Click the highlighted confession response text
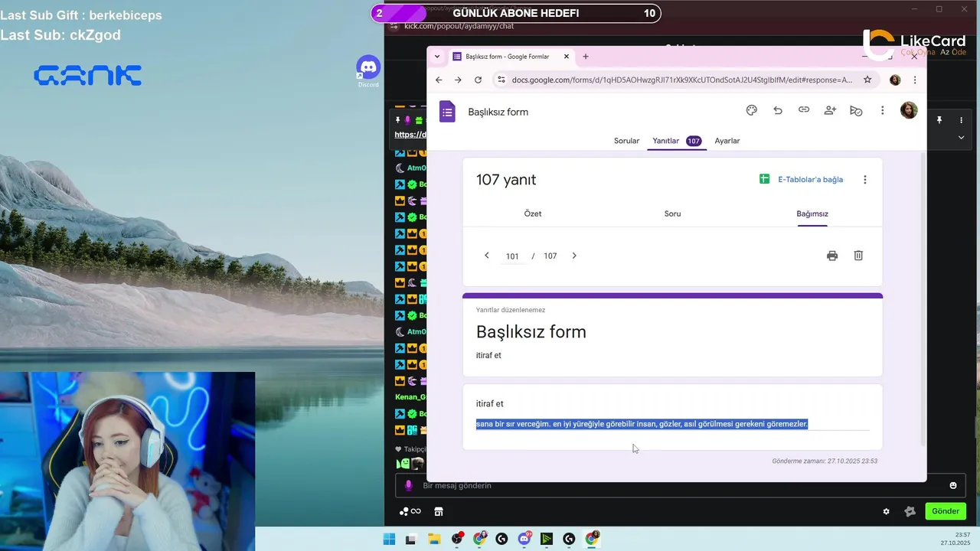 pos(642,424)
